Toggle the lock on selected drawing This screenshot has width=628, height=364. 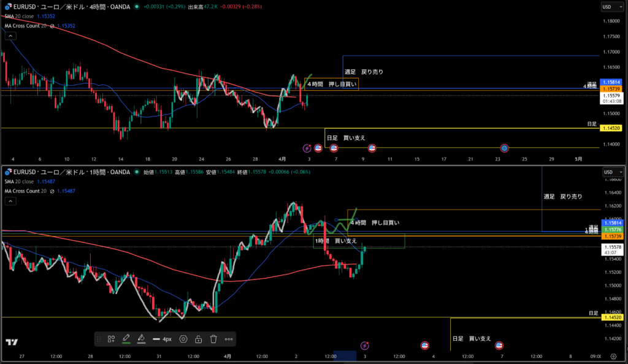[198, 338]
